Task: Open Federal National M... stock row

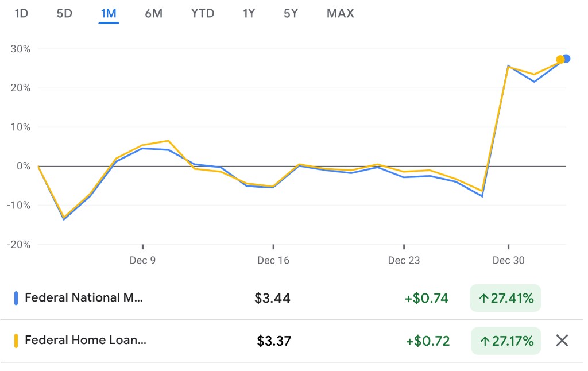Action: coord(292,298)
